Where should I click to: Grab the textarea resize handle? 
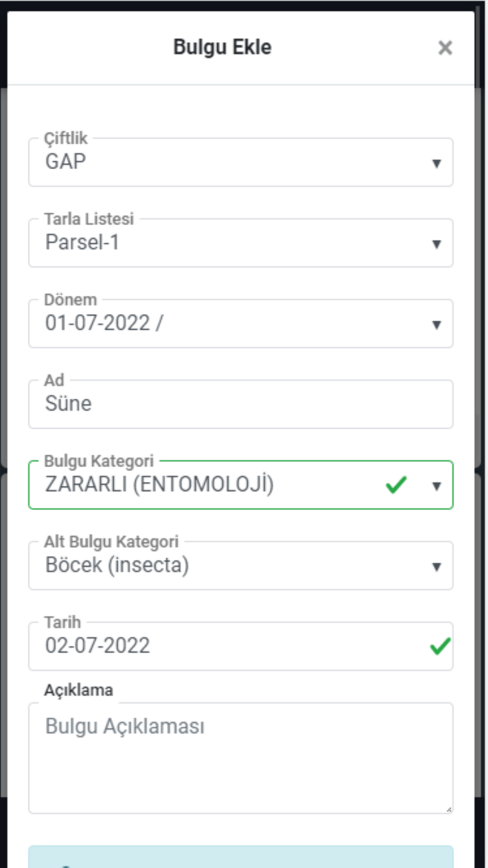448,809
